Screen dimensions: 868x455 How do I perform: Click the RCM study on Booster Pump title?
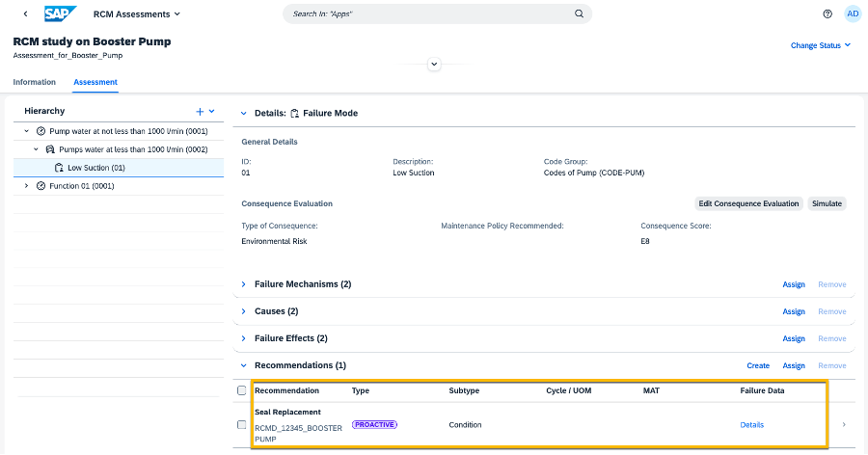point(92,41)
